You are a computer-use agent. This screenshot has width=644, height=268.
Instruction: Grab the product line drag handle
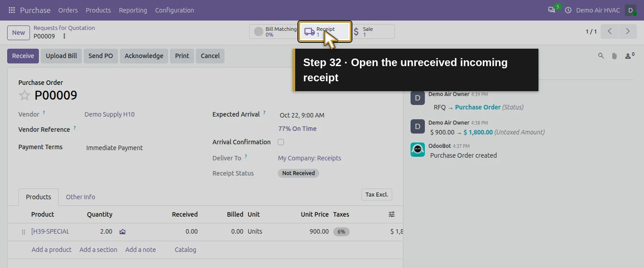click(x=24, y=232)
